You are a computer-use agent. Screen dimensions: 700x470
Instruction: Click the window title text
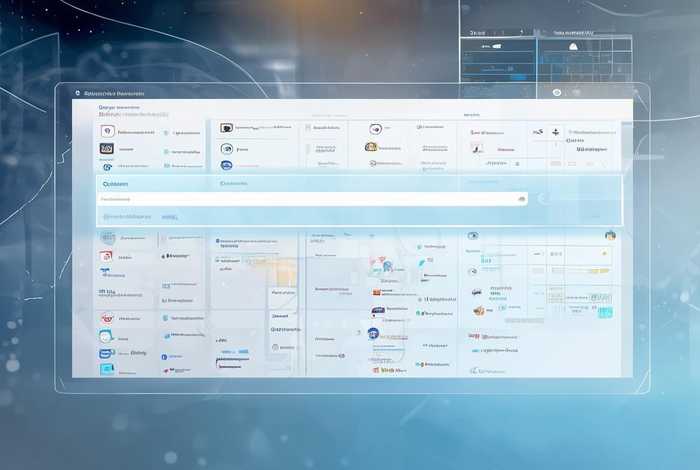pyautogui.click(x=115, y=93)
